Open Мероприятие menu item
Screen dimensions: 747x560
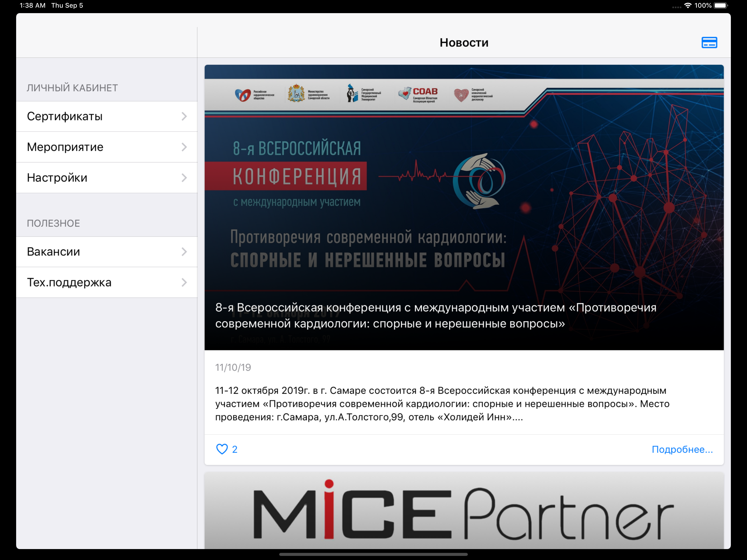point(107,147)
